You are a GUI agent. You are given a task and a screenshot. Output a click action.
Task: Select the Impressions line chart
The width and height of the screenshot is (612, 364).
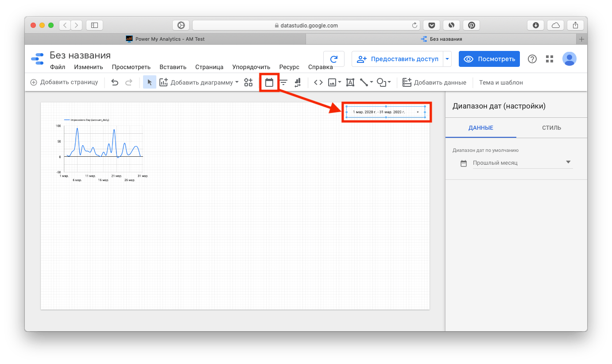point(103,150)
